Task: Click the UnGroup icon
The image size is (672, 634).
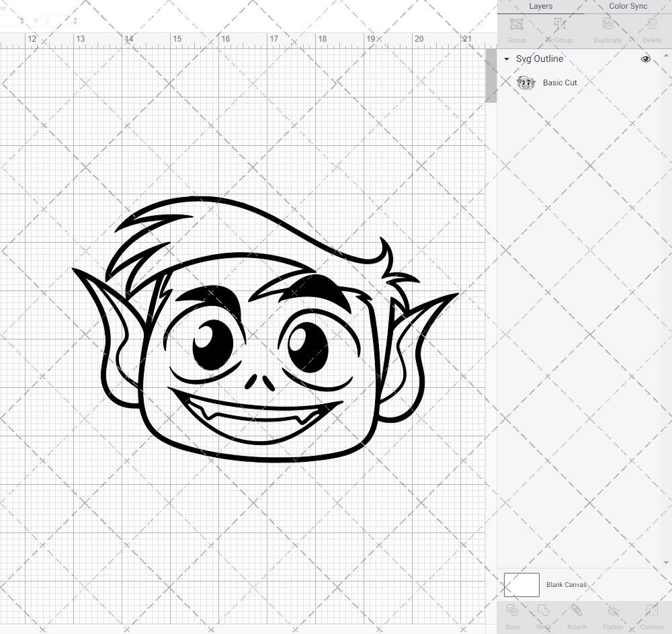Action: click(x=558, y=27)
